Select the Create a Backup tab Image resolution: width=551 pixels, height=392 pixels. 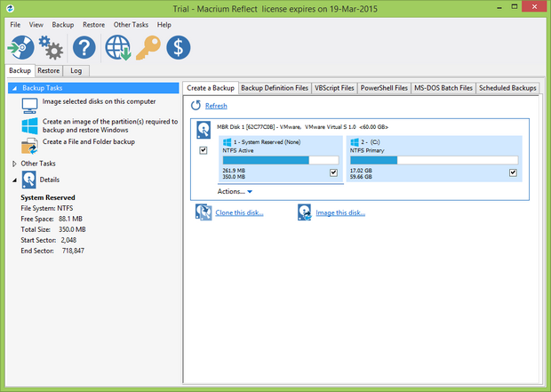pos(211,88)
